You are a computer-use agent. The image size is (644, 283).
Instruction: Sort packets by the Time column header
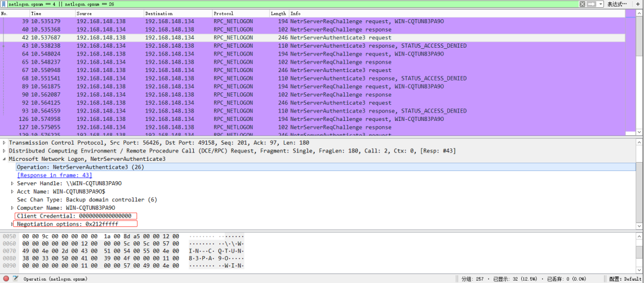point(52,14)
